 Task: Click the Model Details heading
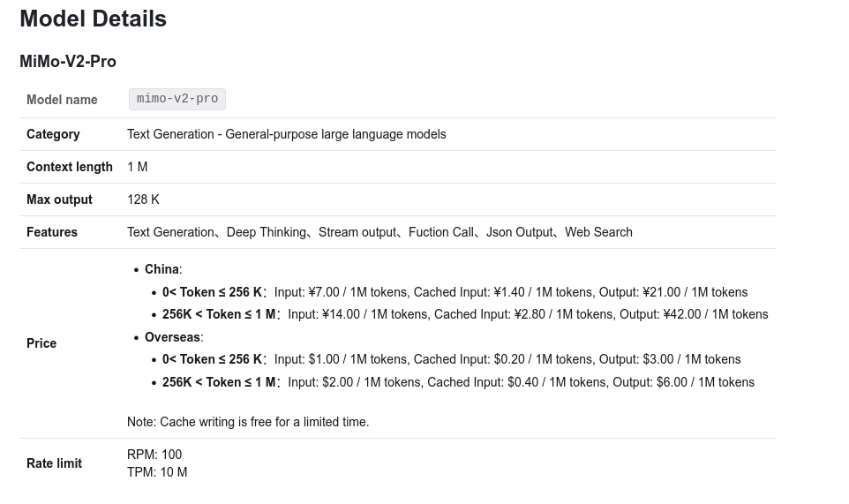pyautogui.click(x=94, y=19)
